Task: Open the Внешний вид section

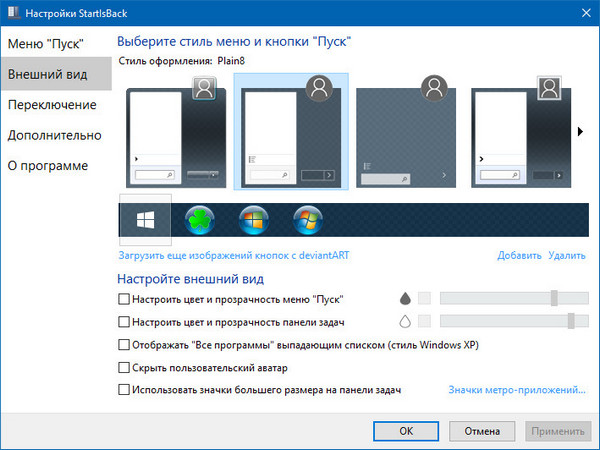Action: tap(56, 74)
